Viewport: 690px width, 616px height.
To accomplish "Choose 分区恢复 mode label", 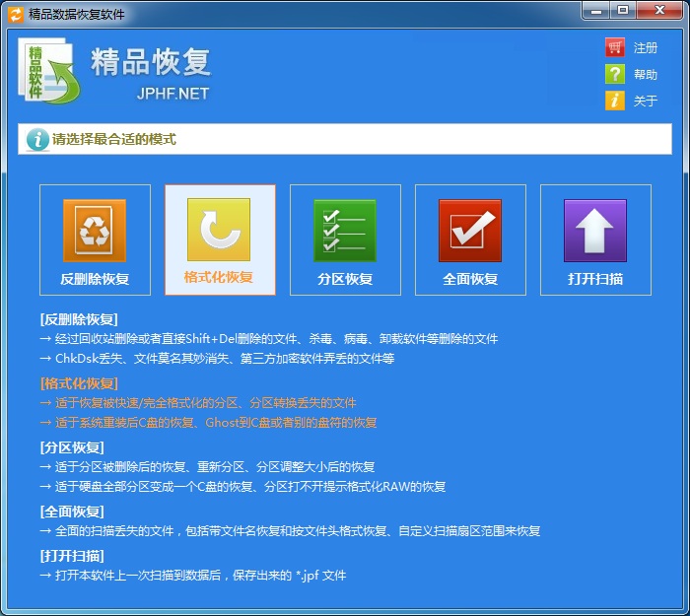I will click(x=345, y=279).
